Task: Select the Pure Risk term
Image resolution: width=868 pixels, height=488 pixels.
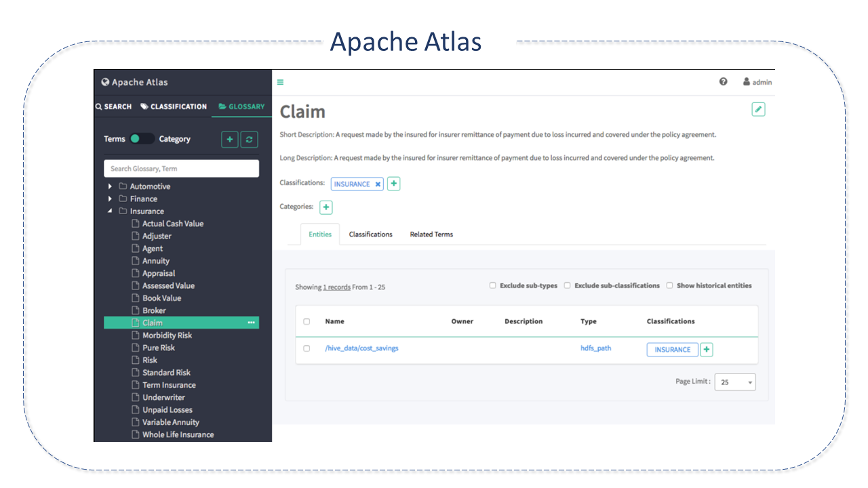Action: tap(159, 348)
